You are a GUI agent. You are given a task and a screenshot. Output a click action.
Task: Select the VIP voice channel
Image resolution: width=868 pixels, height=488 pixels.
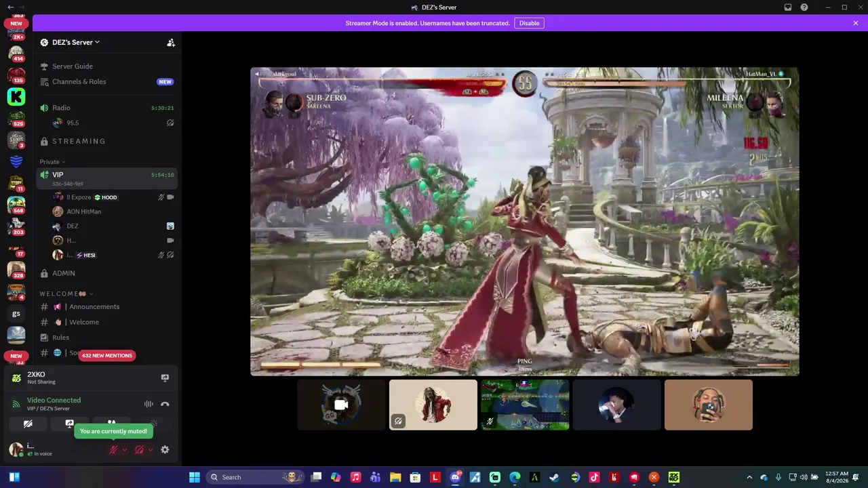pos(107,178)
